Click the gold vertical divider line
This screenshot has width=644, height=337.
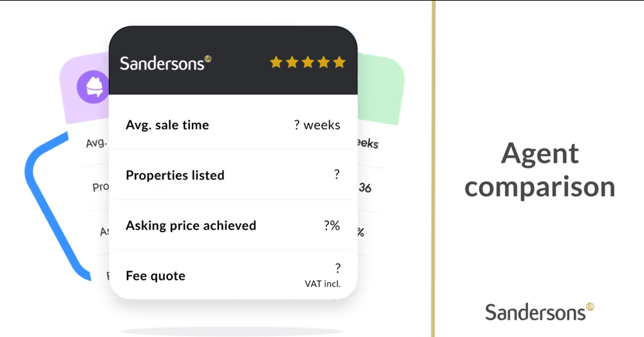click(433, 168)
